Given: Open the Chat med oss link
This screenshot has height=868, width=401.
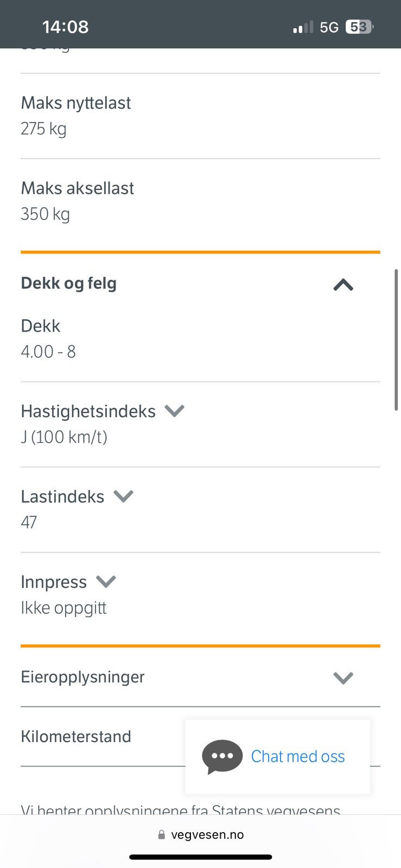Looking at the screenshot, I should coord(298,756).
